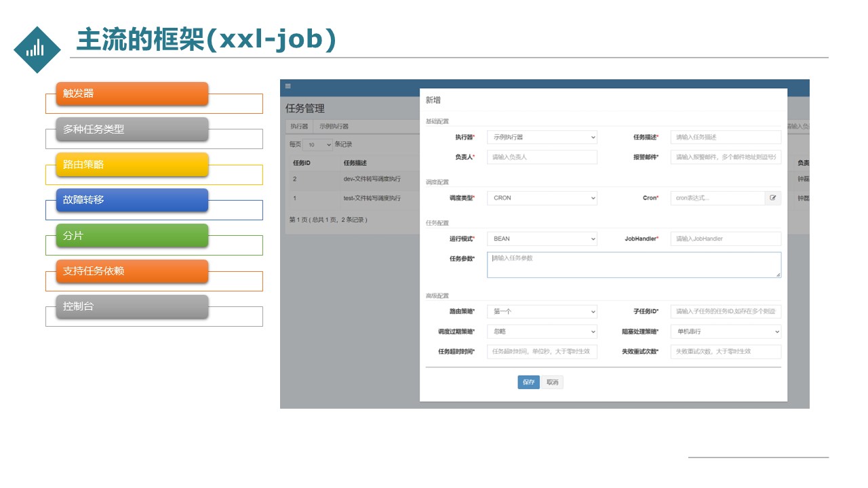Click the 任务描述 input field
Screen dimensions: 868x488
pos(726,137)
